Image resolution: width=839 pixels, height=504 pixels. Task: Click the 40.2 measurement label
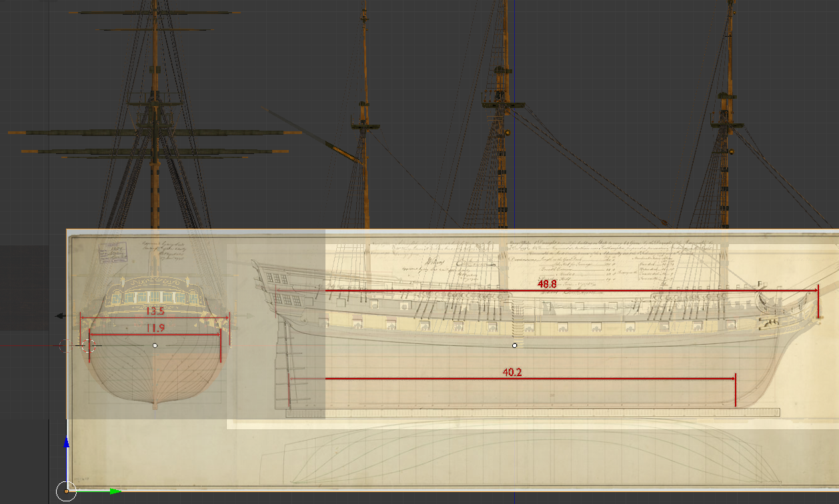coord(512,372)
